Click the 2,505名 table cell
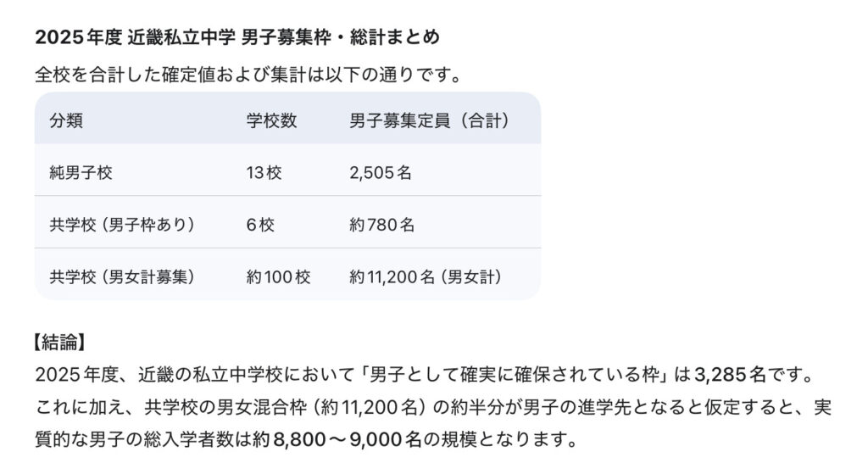Screen dimensions: 868x463 381,172
